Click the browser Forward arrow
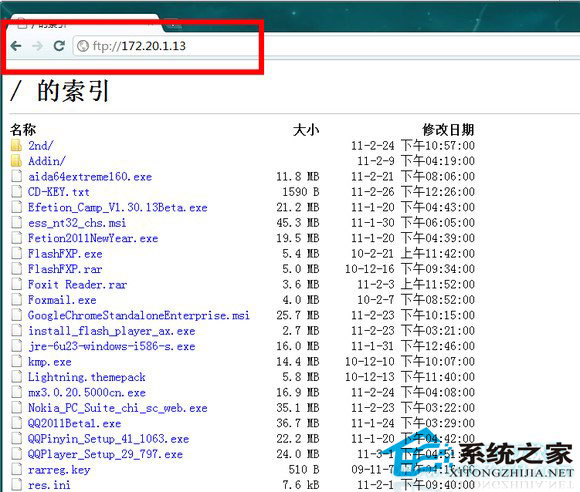 pyautogui.click(x=37, y=46)
